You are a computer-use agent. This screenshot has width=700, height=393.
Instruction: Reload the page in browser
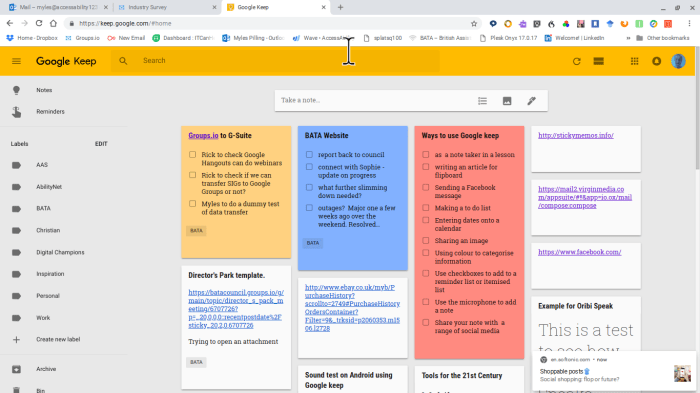39,23
